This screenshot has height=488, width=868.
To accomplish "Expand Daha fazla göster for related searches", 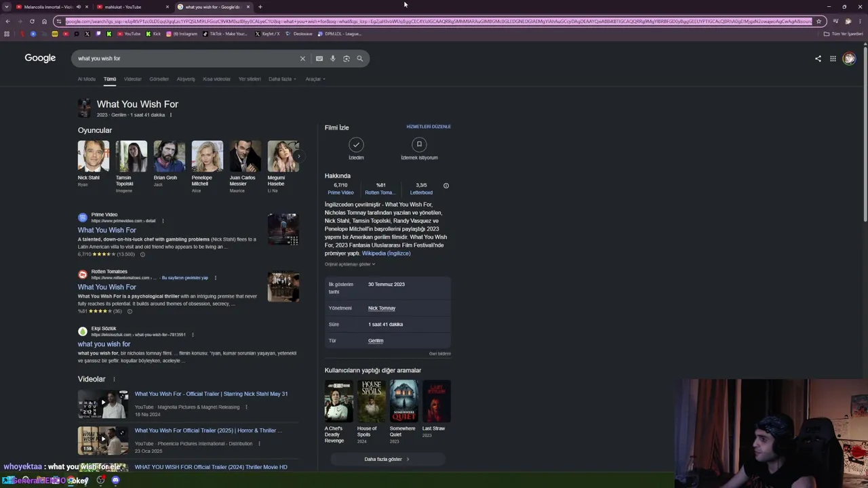I will pyautogui.click(x=387, y=460).
